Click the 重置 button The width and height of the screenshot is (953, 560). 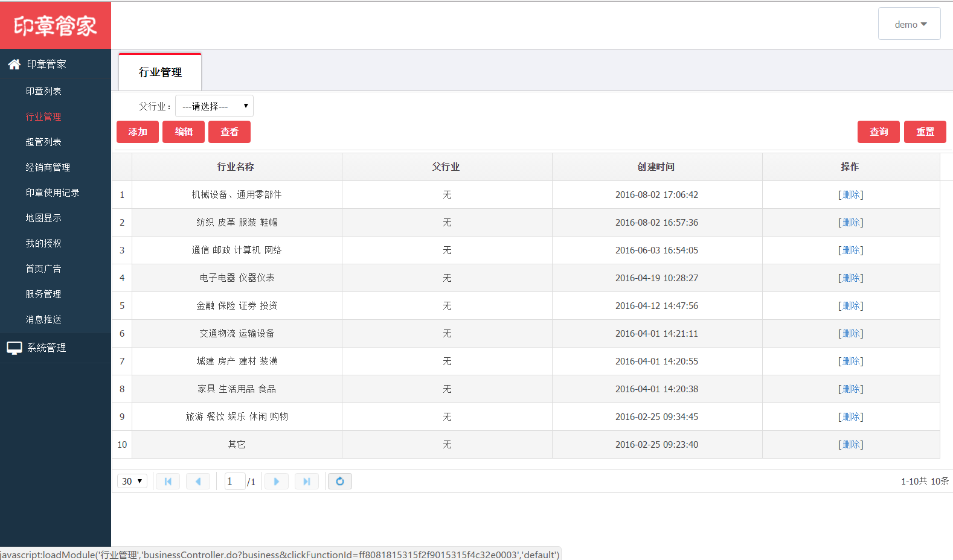925,132
